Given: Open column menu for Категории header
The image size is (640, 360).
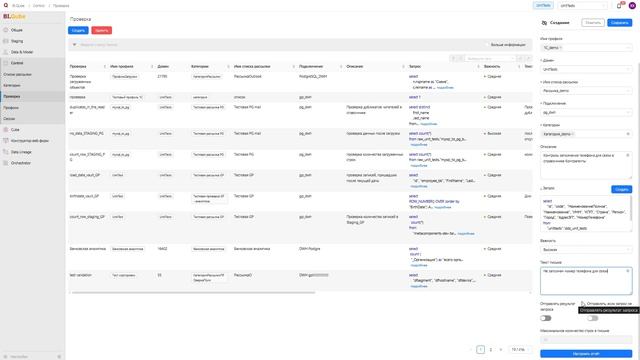Looking at the screenshot, I should pos(228,67).
